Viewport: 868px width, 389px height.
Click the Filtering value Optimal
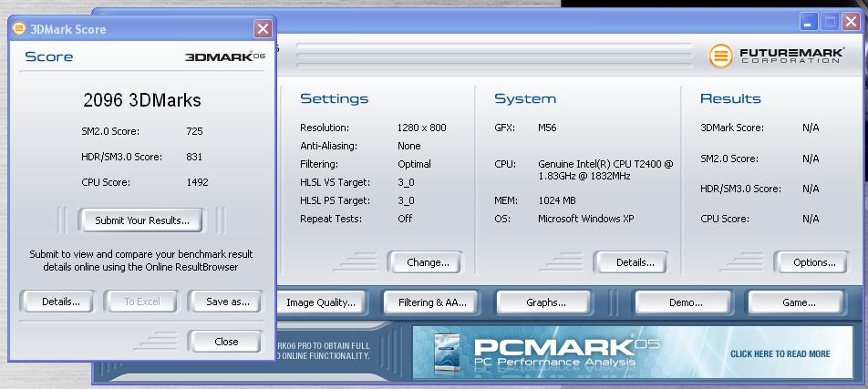[414, 164]
